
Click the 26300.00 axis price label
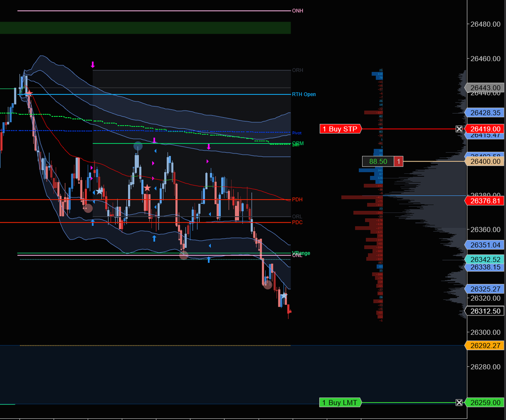point(485,332)
